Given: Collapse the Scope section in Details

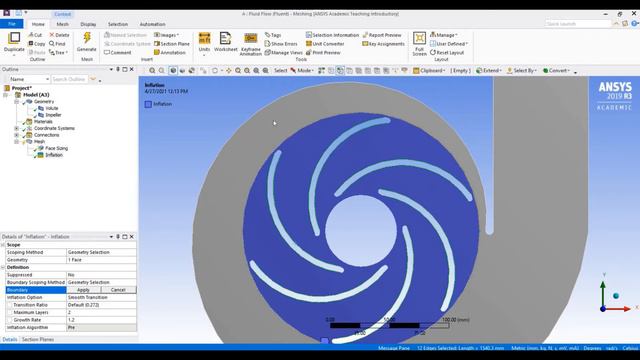Looking at the screenshot, I should coord(3,245).
